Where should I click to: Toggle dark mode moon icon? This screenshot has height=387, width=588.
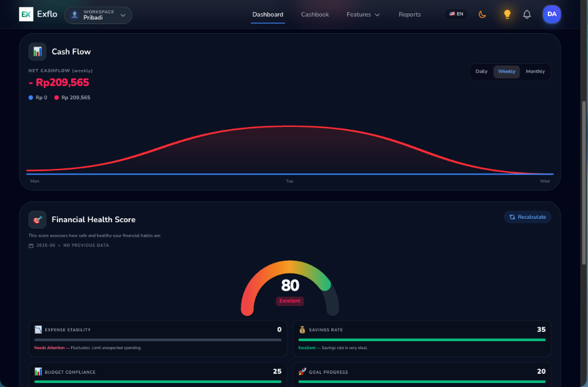pos(482,14)
